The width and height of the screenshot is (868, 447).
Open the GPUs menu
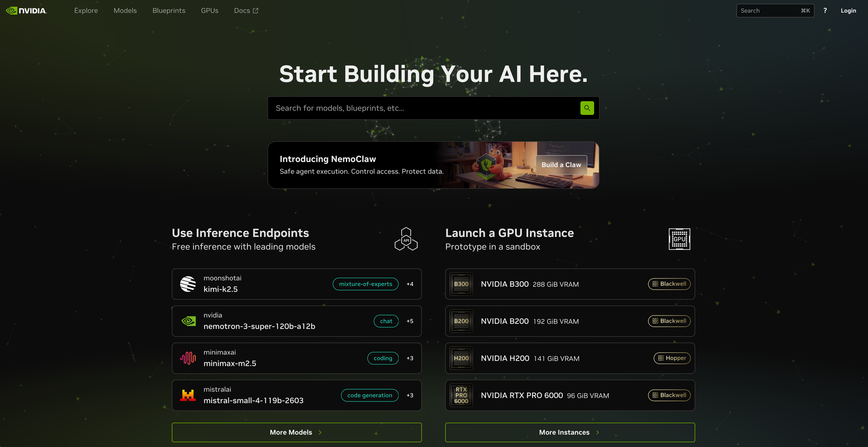coord(210,10)
